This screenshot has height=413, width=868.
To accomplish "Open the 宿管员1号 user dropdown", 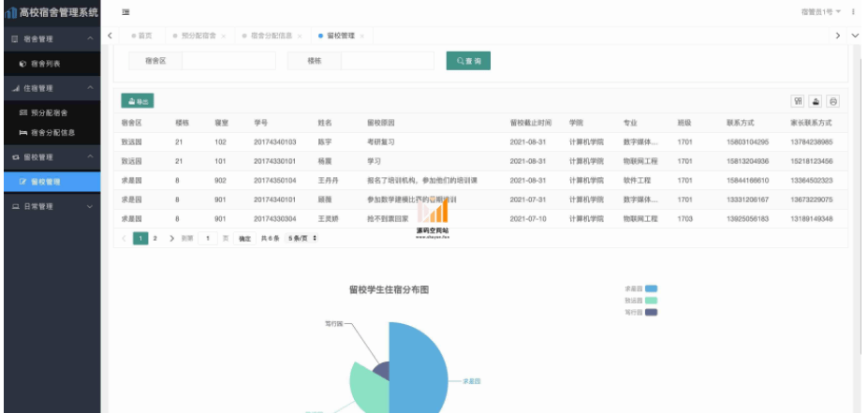I will [821, 12].
